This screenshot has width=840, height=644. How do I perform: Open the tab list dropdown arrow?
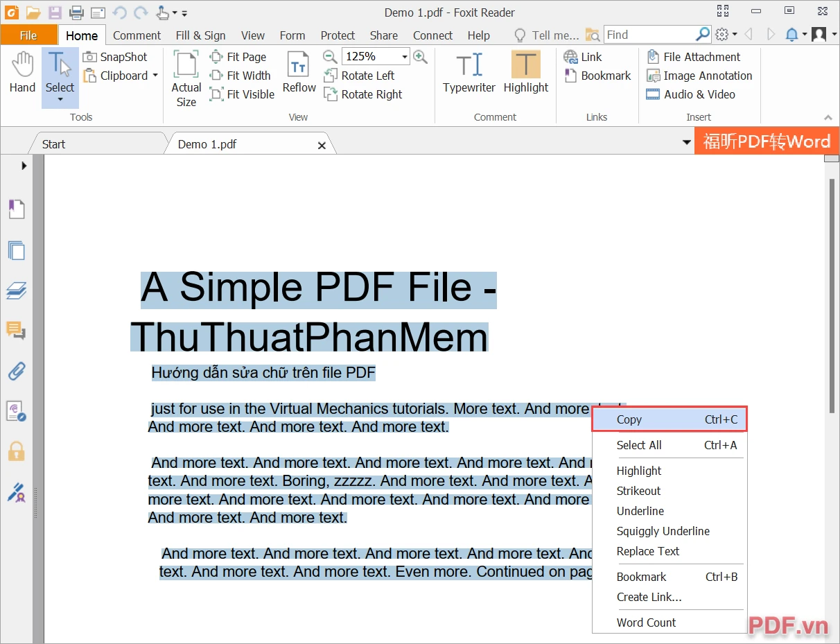point(687,143)
